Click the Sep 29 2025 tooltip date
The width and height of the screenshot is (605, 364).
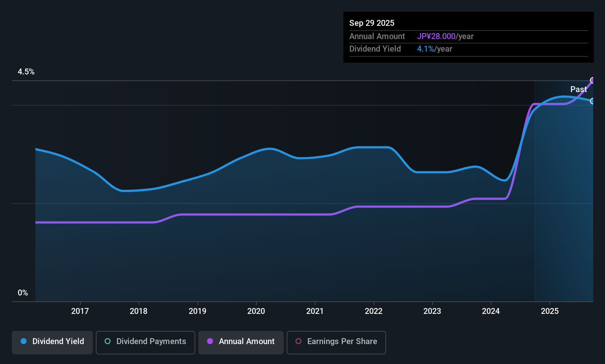(x=372, y=23)
